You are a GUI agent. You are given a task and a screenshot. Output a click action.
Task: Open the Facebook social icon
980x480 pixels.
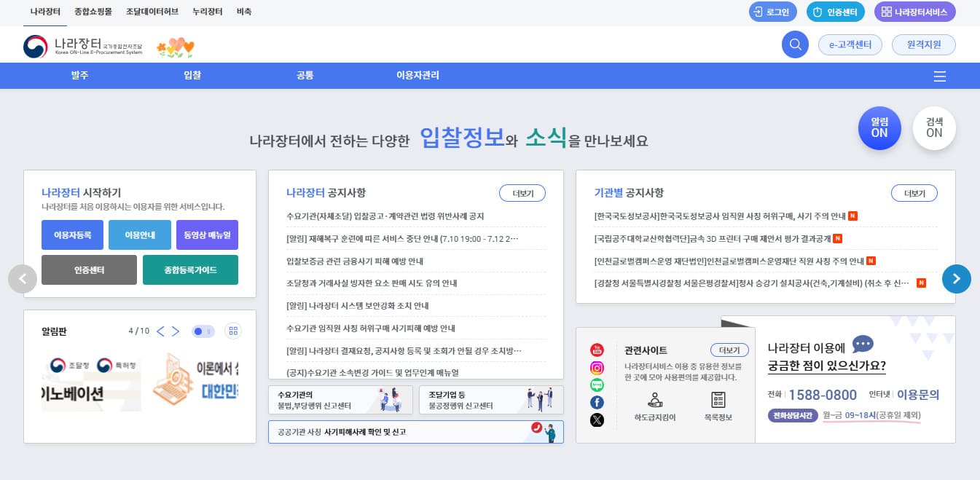click(x=597, y=402)
